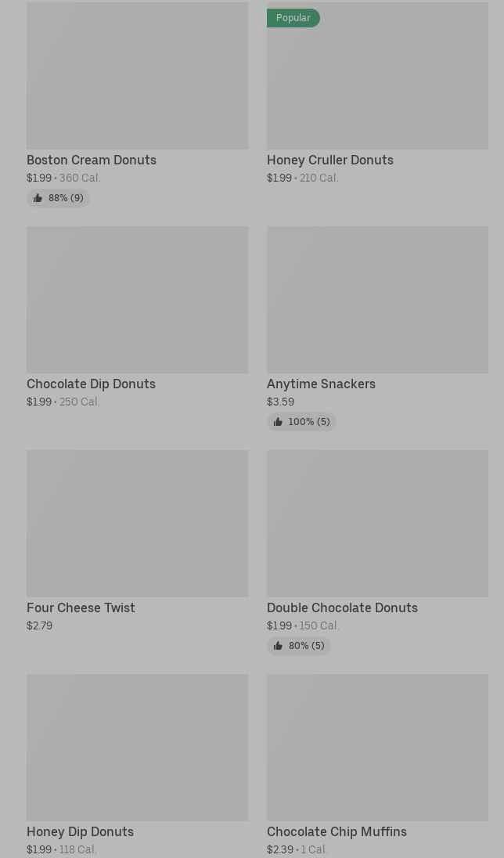
Task: Click the Anytime Snackers thumbs-up rating icon
Action: (x=278, y=422)
